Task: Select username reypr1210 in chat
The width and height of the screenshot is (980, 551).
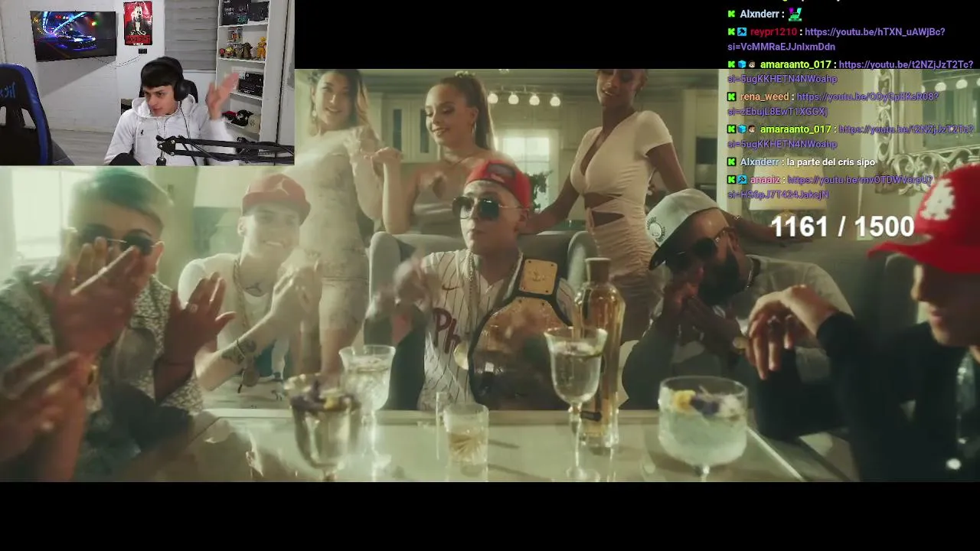Action: [773, 32]
